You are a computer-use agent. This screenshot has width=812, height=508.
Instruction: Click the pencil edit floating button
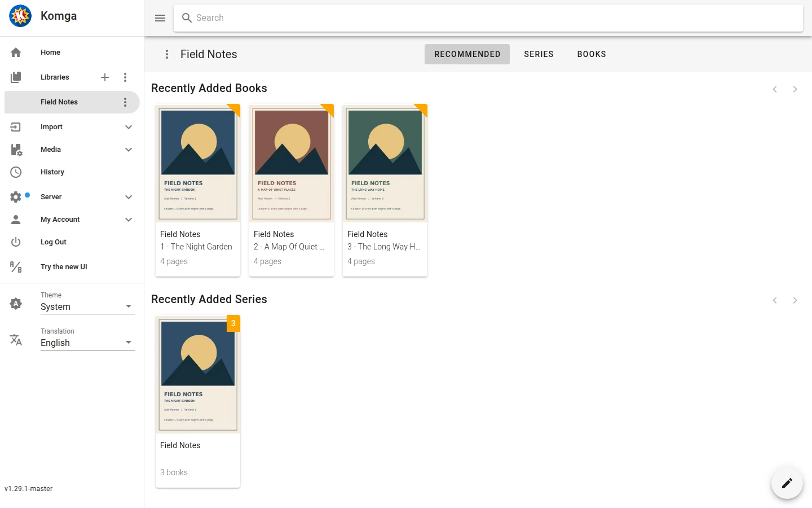point(787,483)
